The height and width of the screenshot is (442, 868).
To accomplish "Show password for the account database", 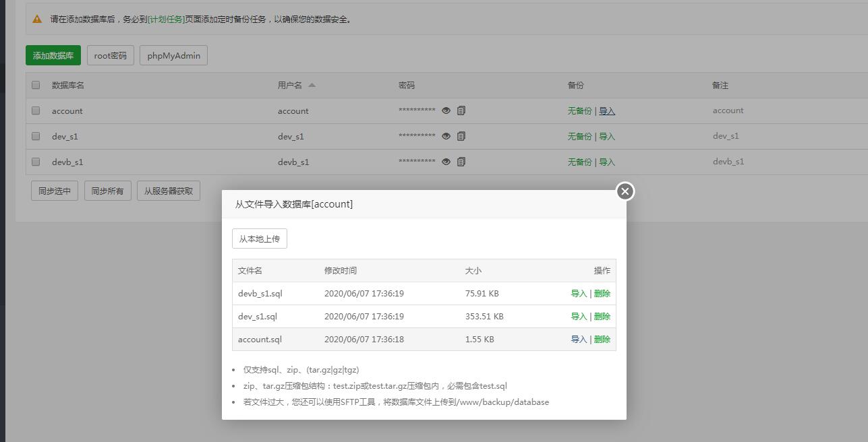I will pyautogui.click(x=446, y=110).
